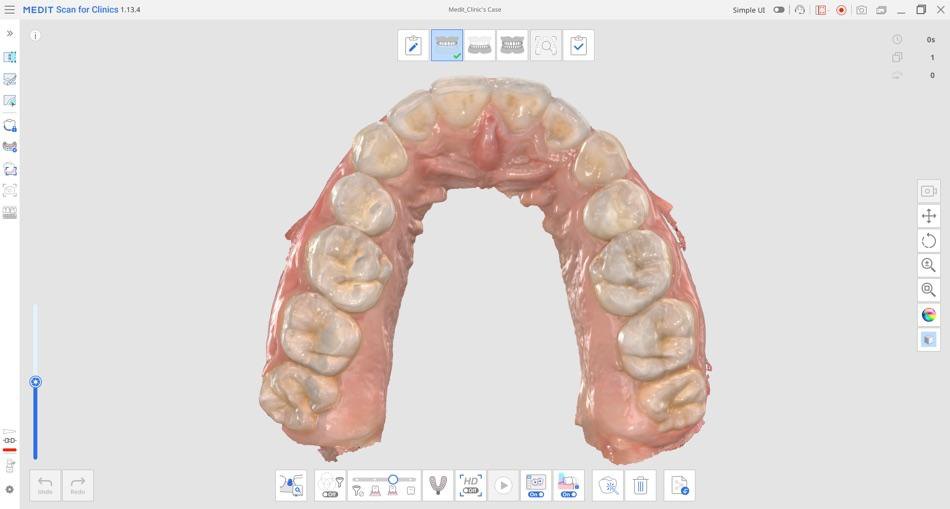Select the first left-sidebar icon with dashed selection box
Screen dimensions: 950x509
(x=10, y=57)
